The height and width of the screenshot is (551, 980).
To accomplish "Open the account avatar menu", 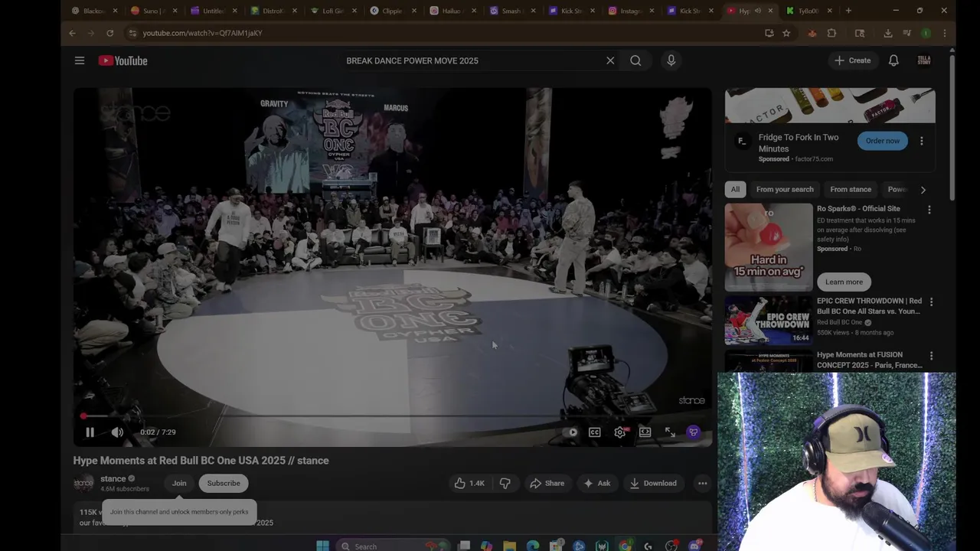I will coord(924,60).
